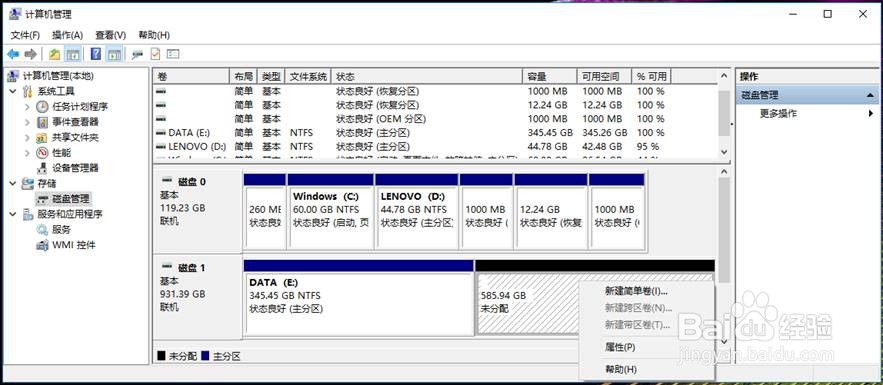
Task: Select the 260 MB partition block
Action: tap(265, 212)
